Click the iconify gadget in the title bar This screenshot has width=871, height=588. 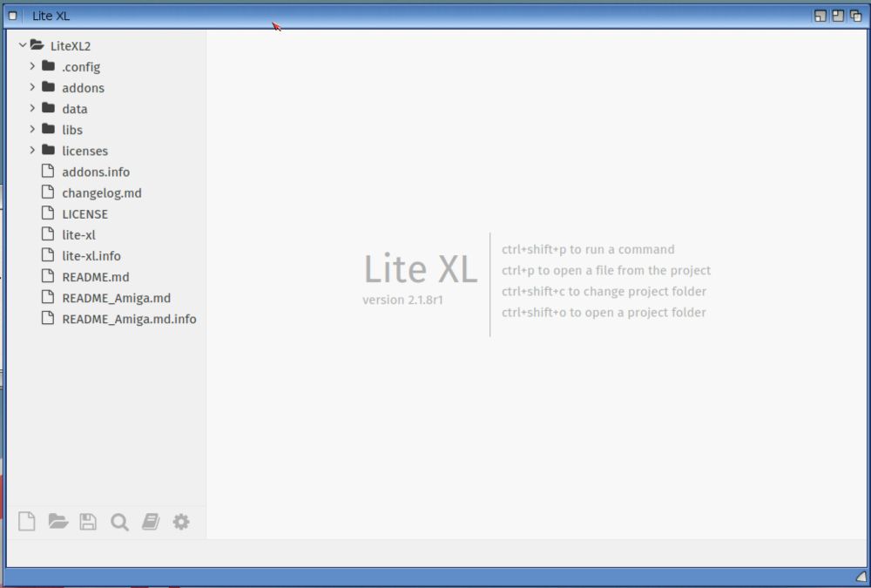tap(820, 16)
